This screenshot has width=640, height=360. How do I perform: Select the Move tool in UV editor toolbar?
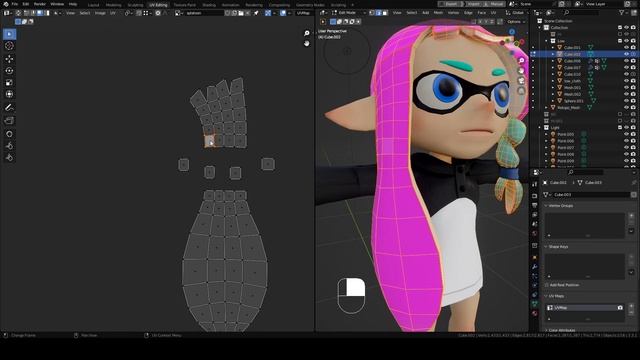[9, 59]
